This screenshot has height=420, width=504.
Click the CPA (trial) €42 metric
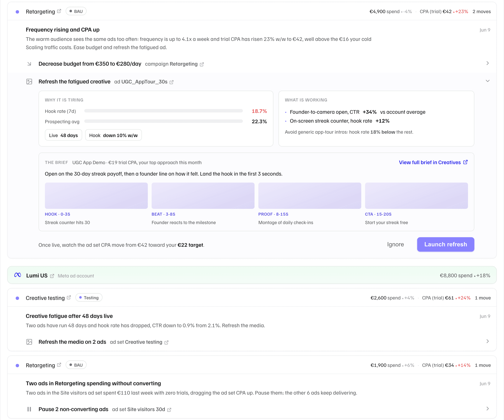click(436, 11)
